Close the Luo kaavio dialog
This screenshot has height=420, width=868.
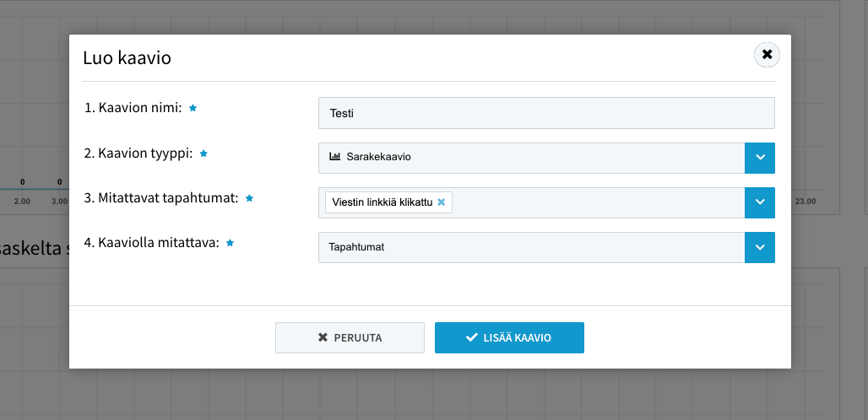click(767, 55)
